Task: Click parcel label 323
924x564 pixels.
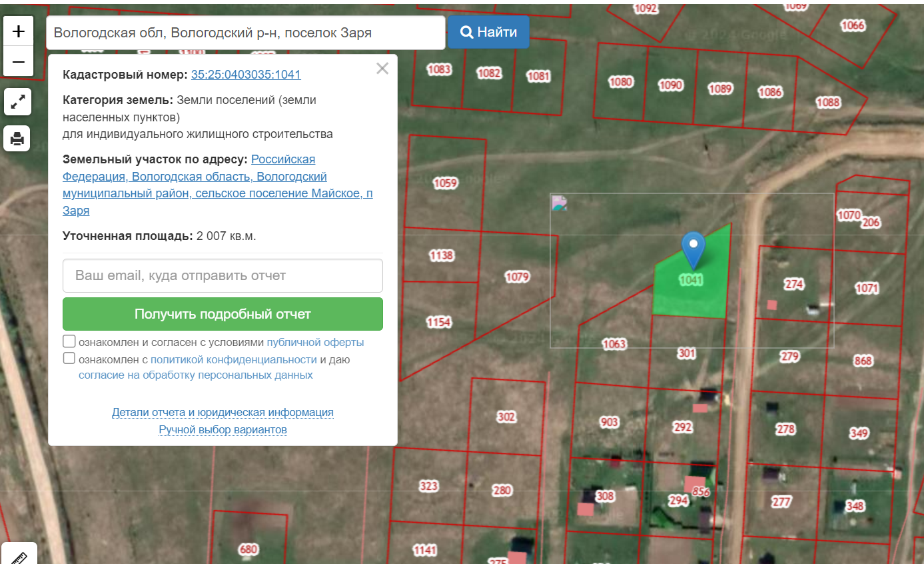Action: click(428, 486)
